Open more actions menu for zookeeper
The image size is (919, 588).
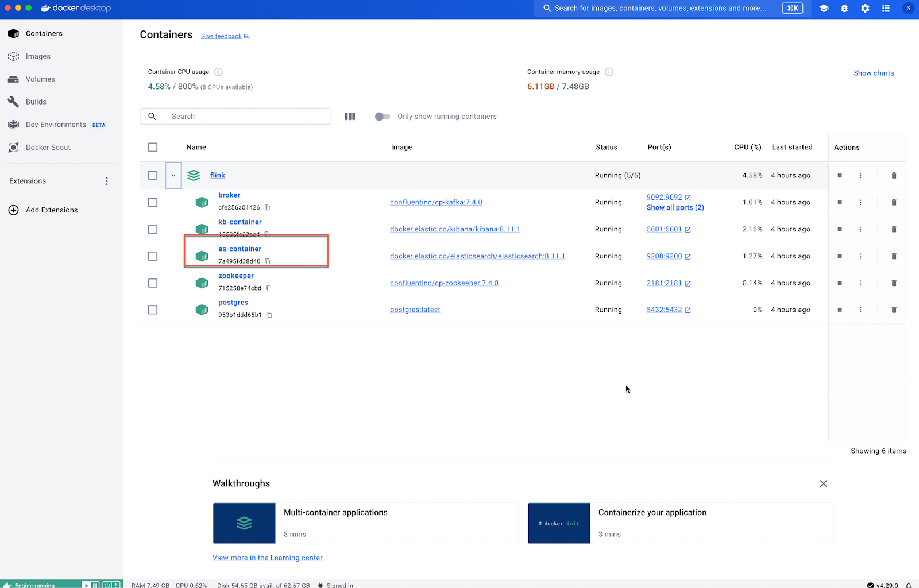point(860,283)
